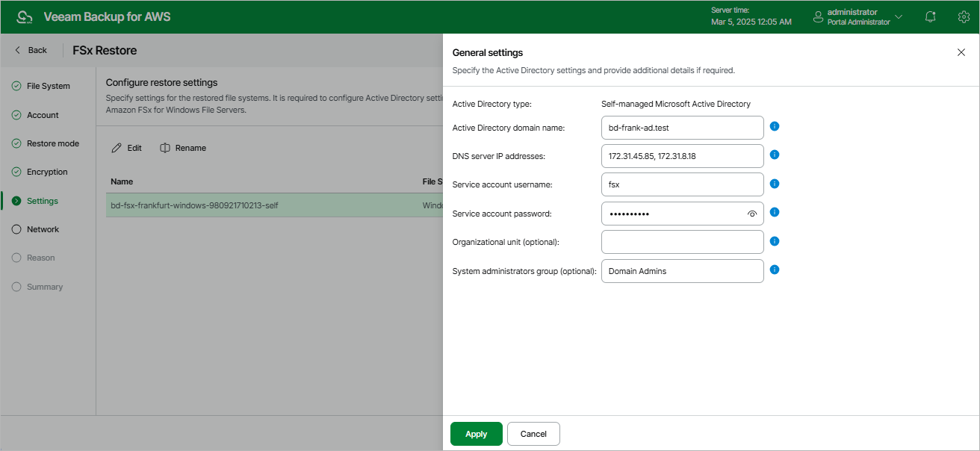Close the General settings panel

961,52
